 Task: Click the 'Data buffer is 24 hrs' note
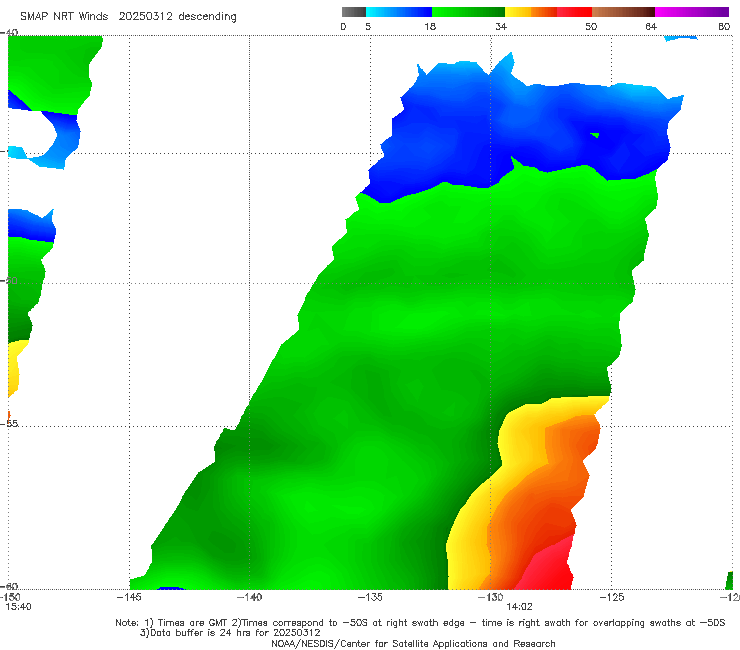(x=230, y=633)
